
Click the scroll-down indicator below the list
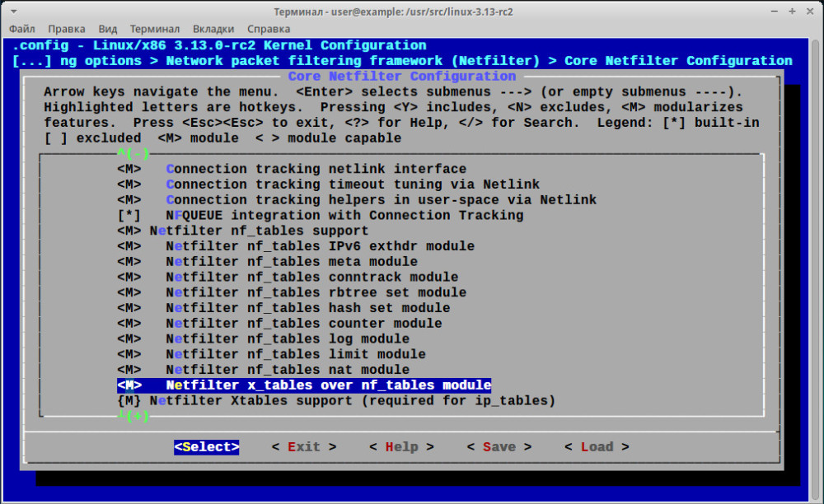[x=133, y=417]
